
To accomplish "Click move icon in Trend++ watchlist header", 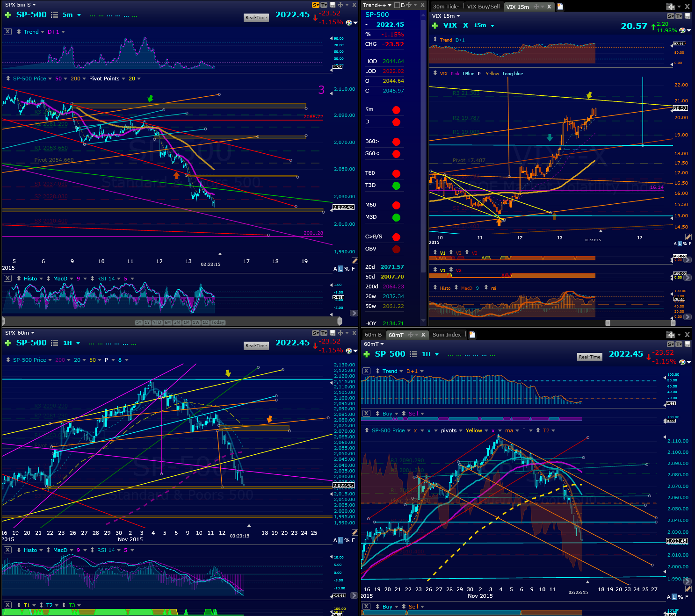I will (409, 5).
